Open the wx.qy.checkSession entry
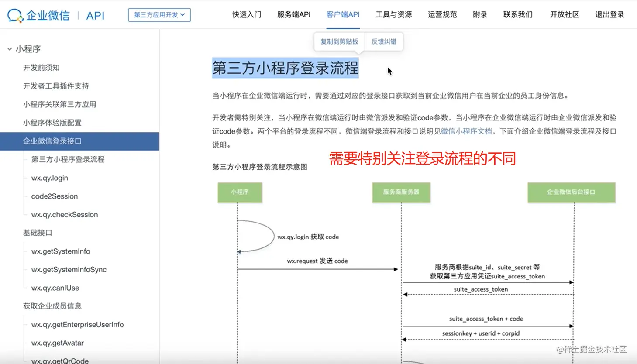The height and width of the screenshot is (364, 637). coord(65,215)
